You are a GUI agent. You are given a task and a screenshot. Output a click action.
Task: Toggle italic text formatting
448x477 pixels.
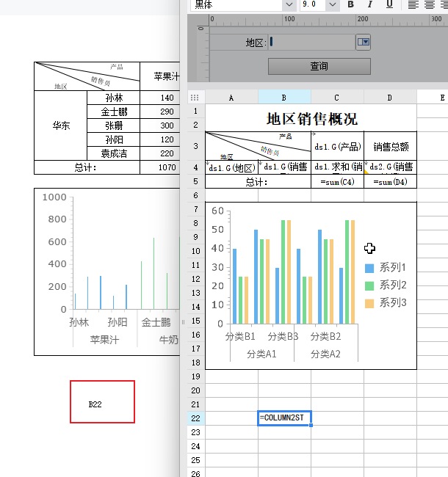(x=370, y=4)
